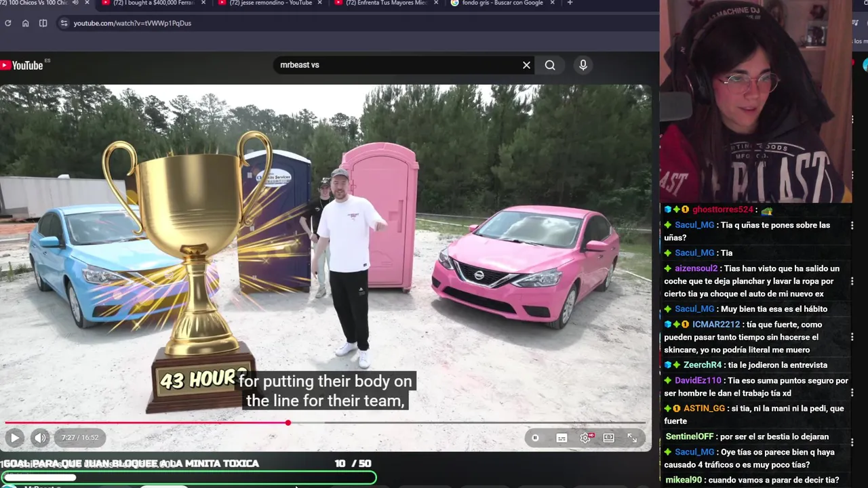Close the 'I bought a $400,000 Ferrari' tab
This screenshot has height=488, width=868.
pyautogui.click(x=203, y=3)
